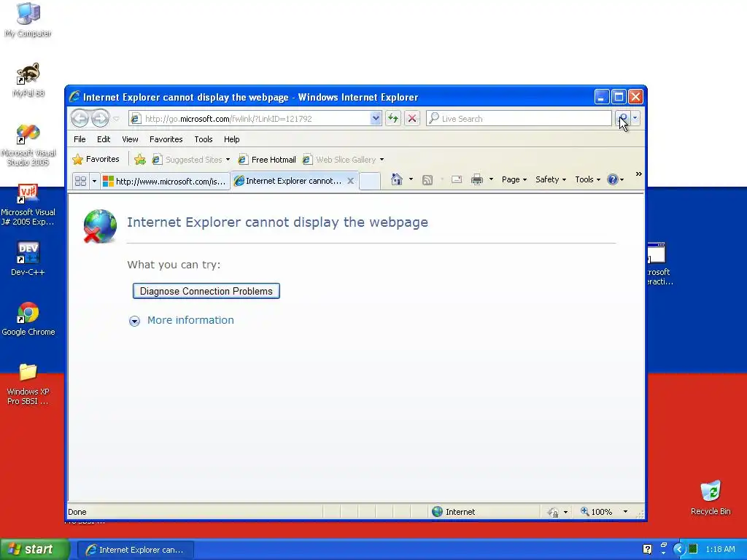The height and width of the screenshot is (560, 747).
Task: Show Quick Tabs thumbnail grid
Action: coord(80,181)
